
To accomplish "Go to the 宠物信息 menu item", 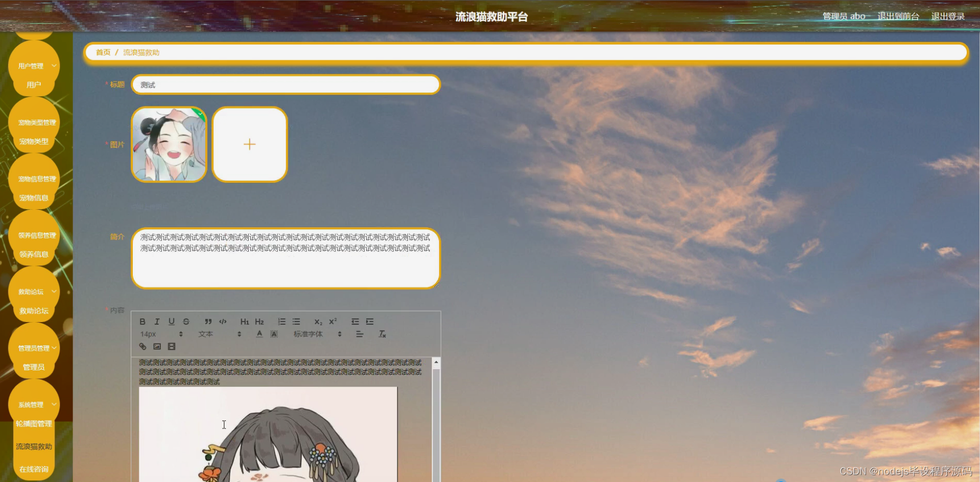I will click(x=34, y=198).
